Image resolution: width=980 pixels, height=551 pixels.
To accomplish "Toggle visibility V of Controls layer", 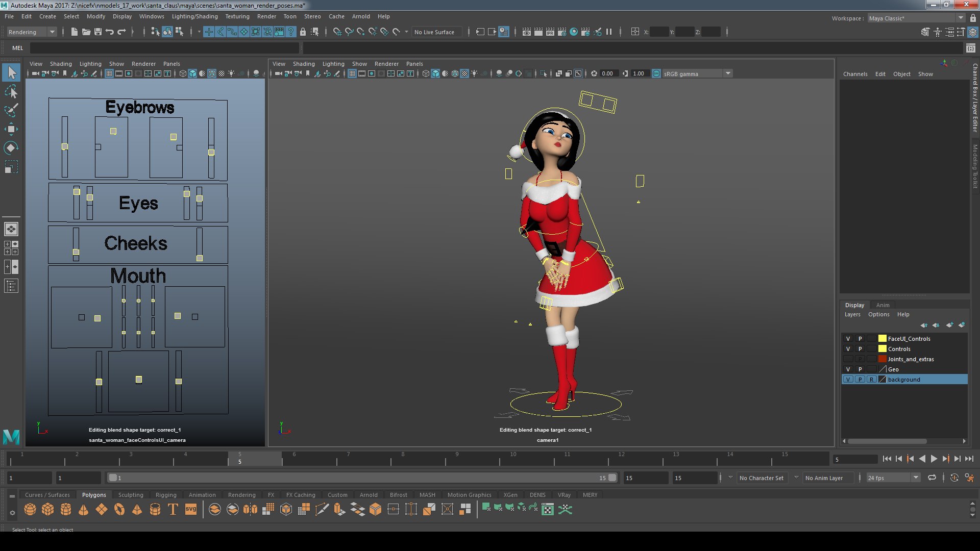I will click(x=848, y=349).
